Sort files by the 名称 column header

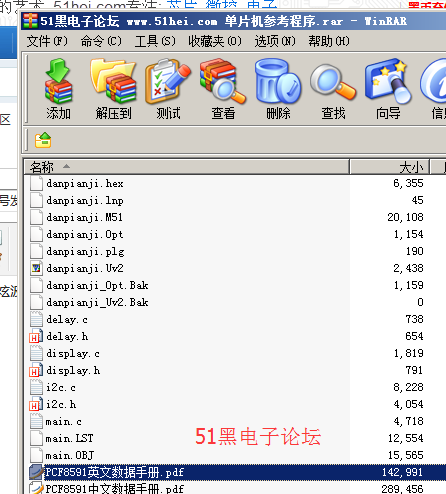click(x=186, y=167)
